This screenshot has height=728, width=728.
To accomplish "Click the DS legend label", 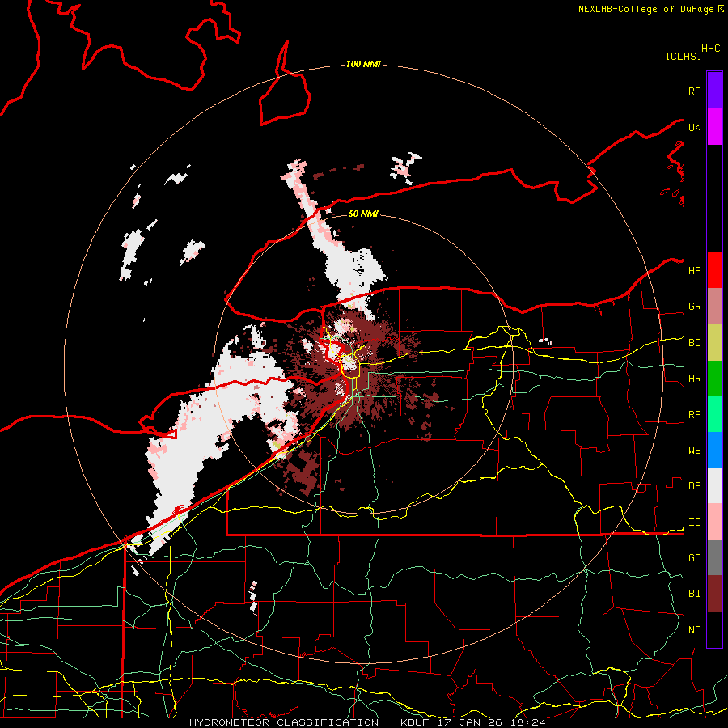I will pos(694,485).
